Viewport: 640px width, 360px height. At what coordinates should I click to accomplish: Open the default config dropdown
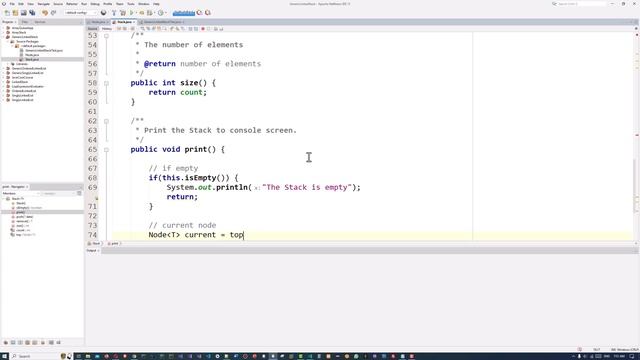point(81,13)
